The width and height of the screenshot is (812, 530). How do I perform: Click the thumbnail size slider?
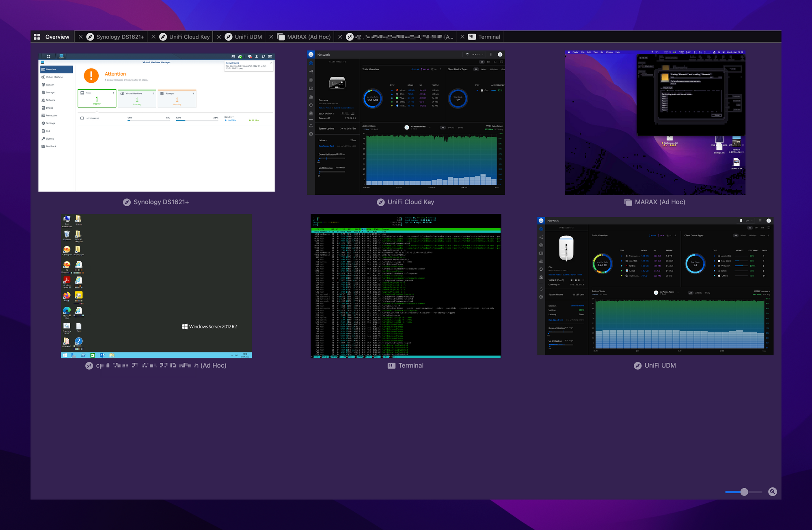[x=744, y=492]
